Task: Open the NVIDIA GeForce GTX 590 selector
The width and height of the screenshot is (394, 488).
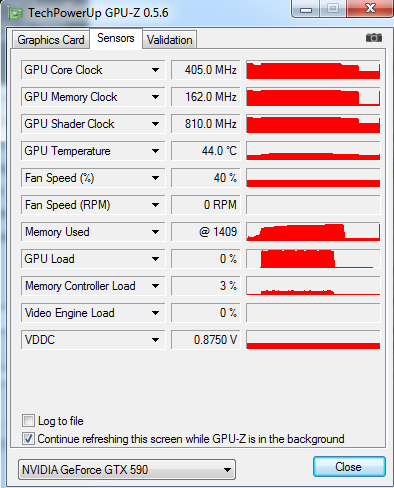Action: (127, 470)
